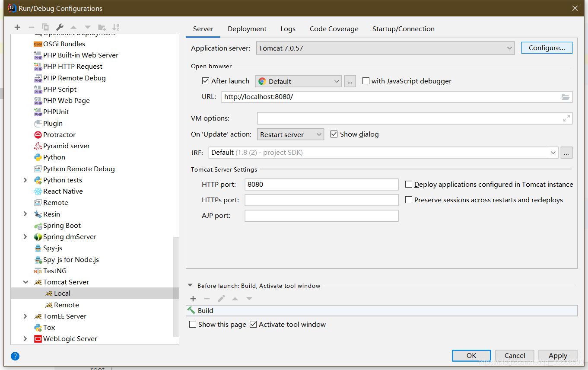Screen dimensions: 588x370
Task: Open JRE Default dropdown
Action: point(384,153)
